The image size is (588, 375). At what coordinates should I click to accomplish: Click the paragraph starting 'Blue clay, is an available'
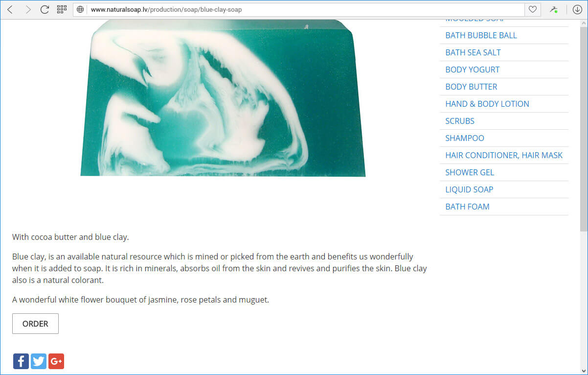(x=220, y=268)
